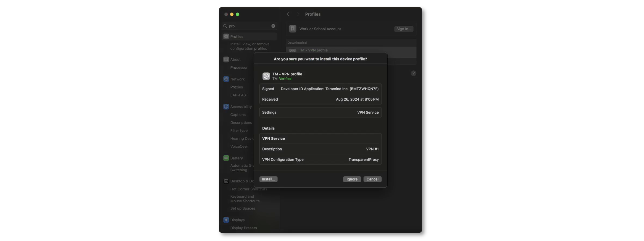Click 'Install, view, or remove configuration profiles' text

tap(250, 46)
